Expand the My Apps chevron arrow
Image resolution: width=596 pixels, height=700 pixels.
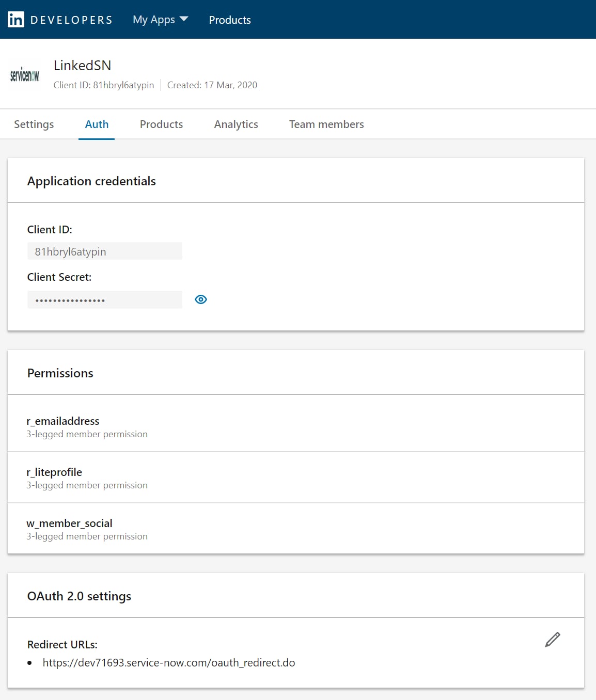coord(184,19)
